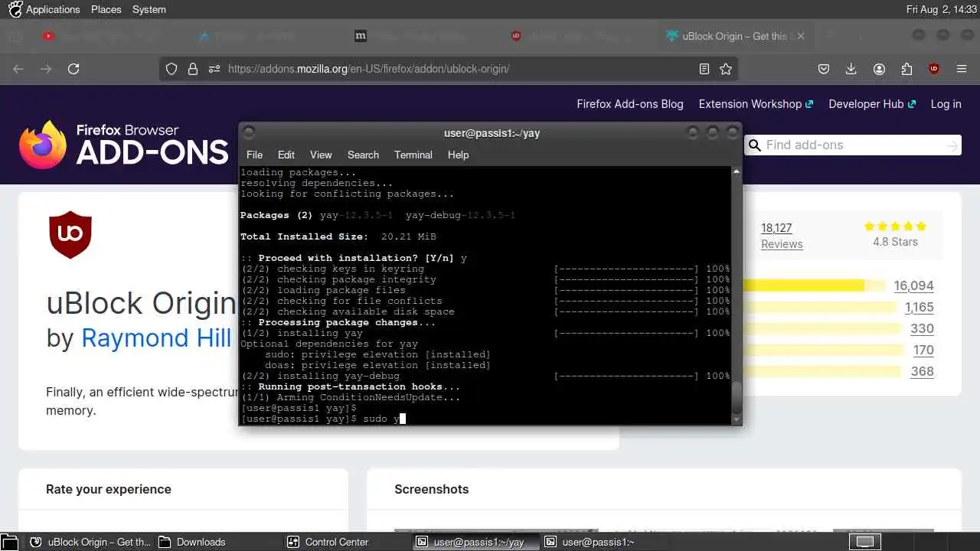Open the Terminal menu in terminal window
Screen dimensions: 980x551
(413, 155)
